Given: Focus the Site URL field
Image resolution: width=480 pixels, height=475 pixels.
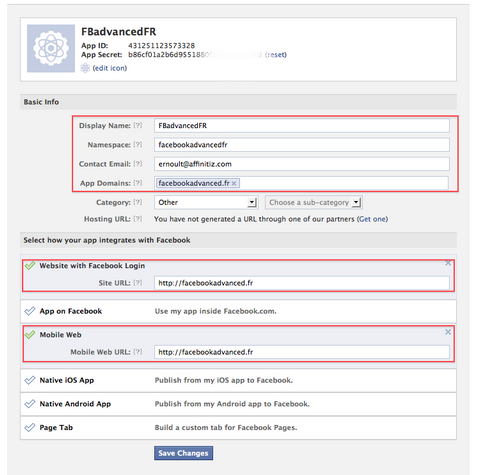Looking at the screenshot, I should point(302,283).
